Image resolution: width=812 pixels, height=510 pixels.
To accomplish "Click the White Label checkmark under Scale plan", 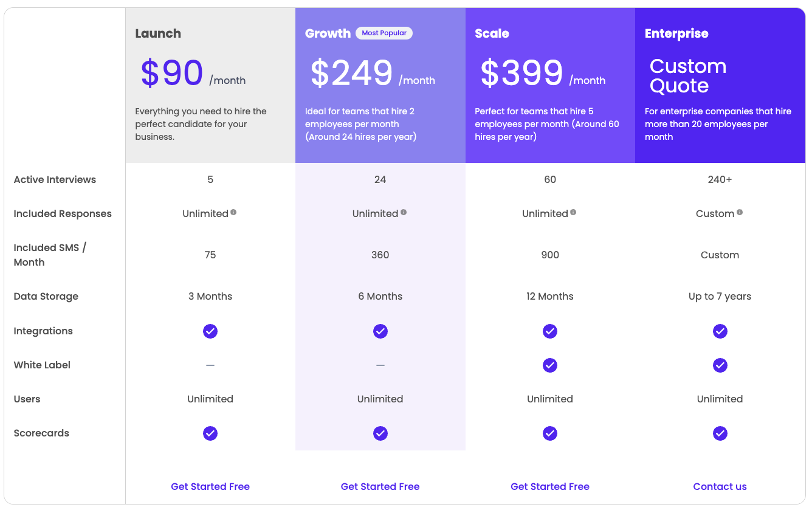I will coord(550,365).
